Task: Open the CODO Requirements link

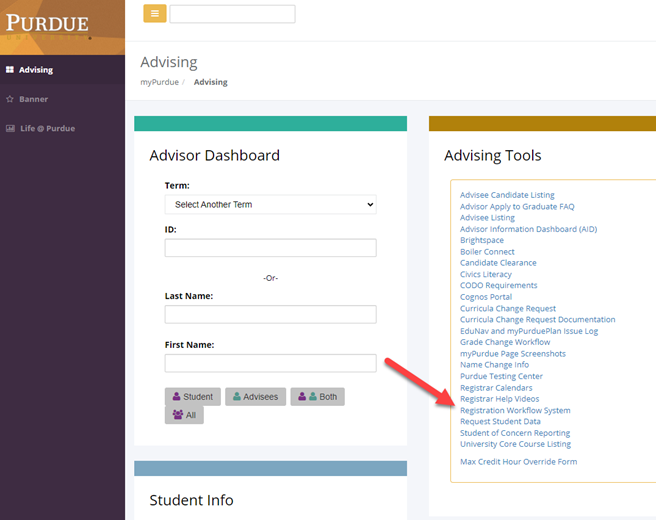Action: point(498,285)
